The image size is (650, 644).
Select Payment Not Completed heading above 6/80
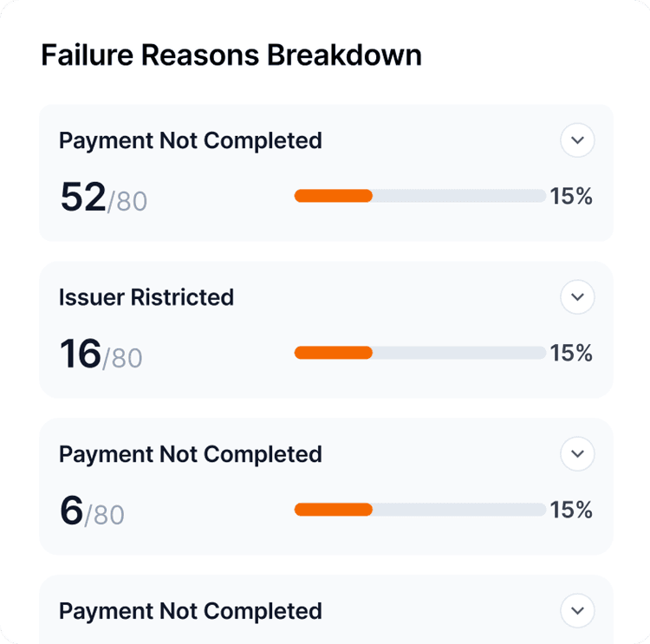coord(191,454)
